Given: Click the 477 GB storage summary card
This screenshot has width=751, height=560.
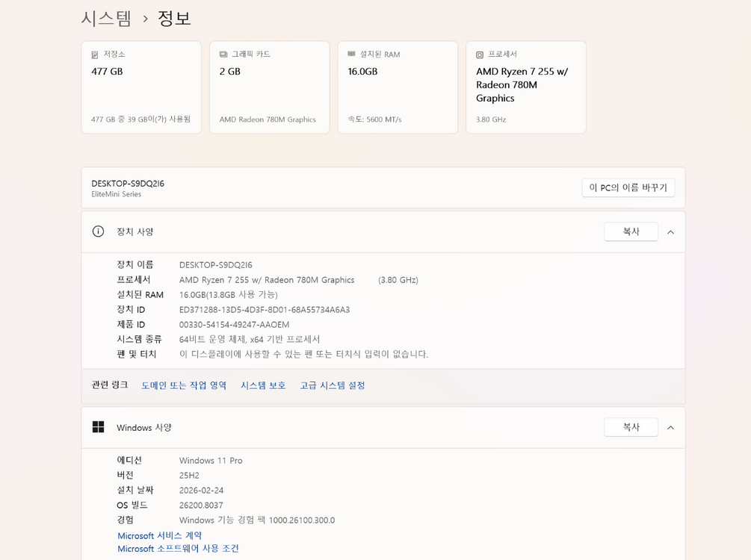Looking at the screenshot, I should tap(140, 86).
